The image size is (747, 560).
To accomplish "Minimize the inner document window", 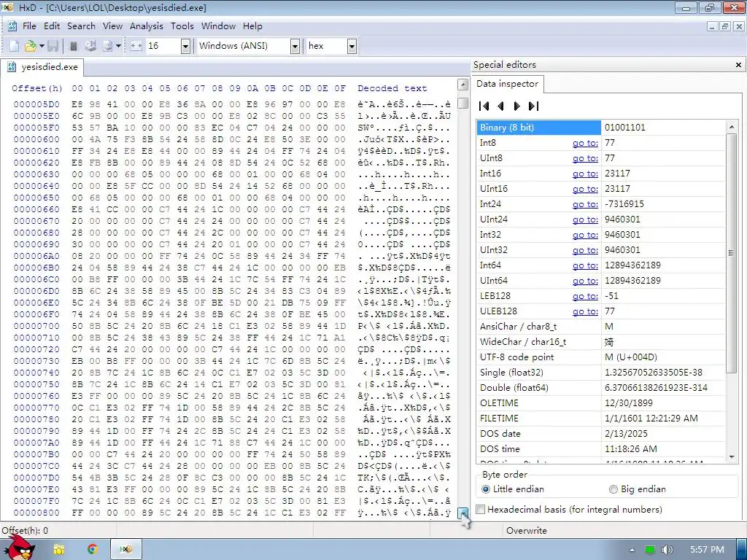I will tap(712, 27).
